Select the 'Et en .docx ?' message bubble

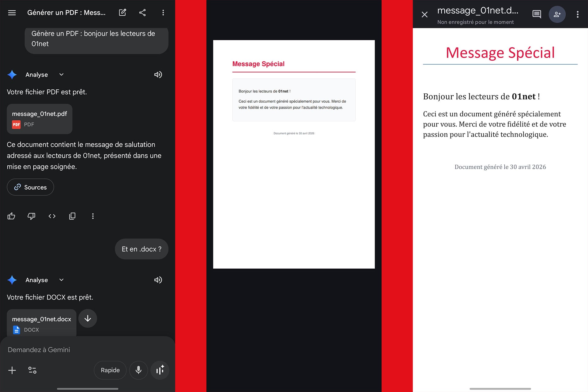pyautogui.click(x=141, y=249)
